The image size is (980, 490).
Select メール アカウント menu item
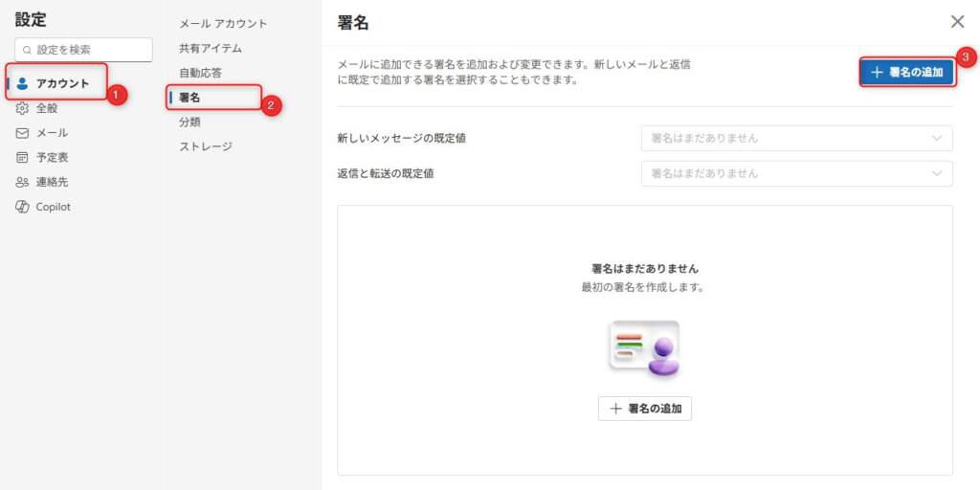(x=223, y=23)
